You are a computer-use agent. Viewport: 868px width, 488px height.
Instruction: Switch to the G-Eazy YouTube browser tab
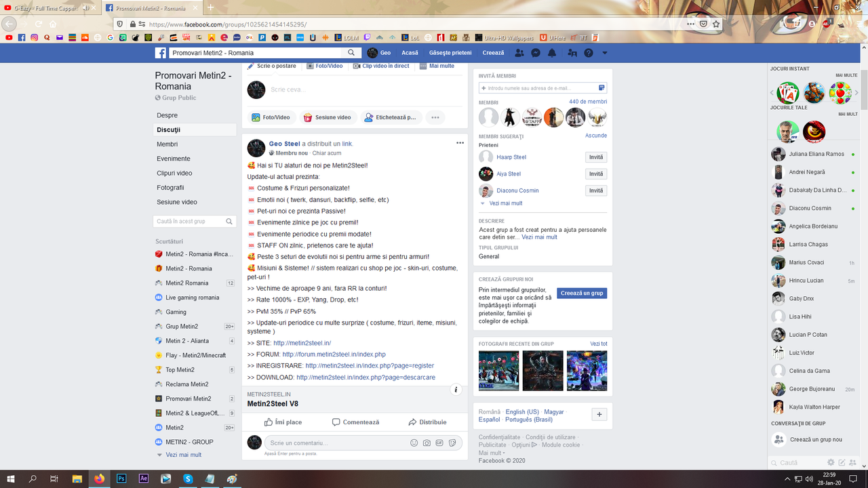50,8
